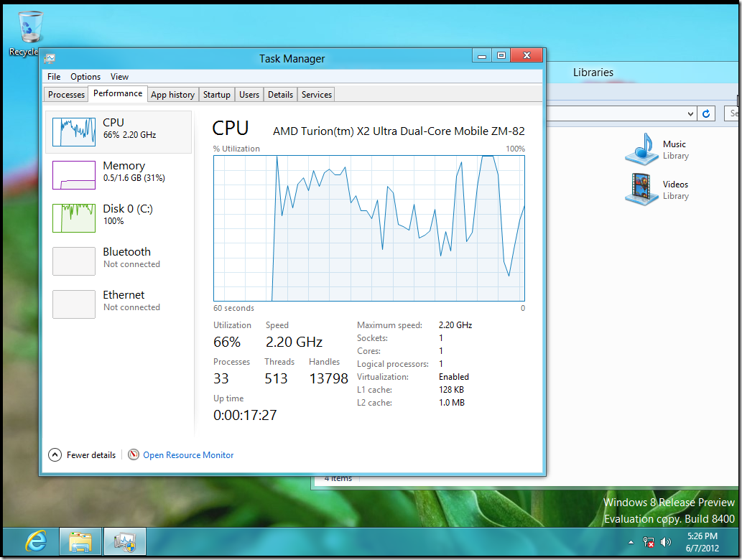Click the 33 processes value
Viewport: 742px width, 560px height.
point(221,378)
